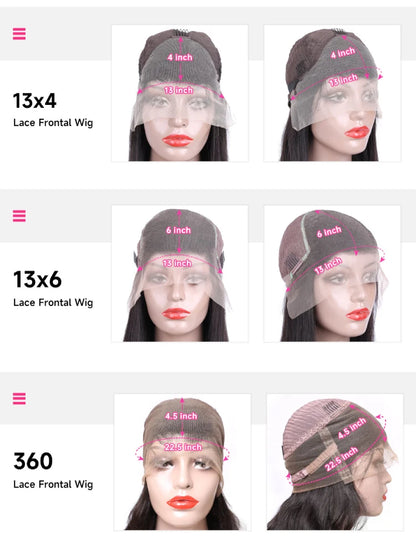Click the pink menu icon above 13x4
The height and width of the screenshot is (555, 416).
click(x=19, y=34)
